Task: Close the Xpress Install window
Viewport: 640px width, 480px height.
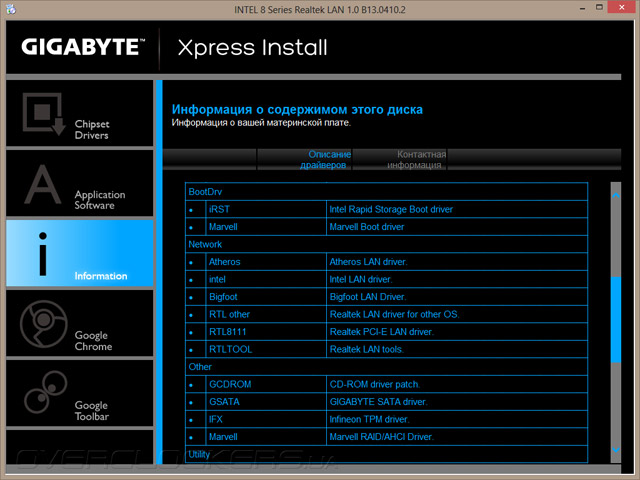Action: [x=622, y=7]
